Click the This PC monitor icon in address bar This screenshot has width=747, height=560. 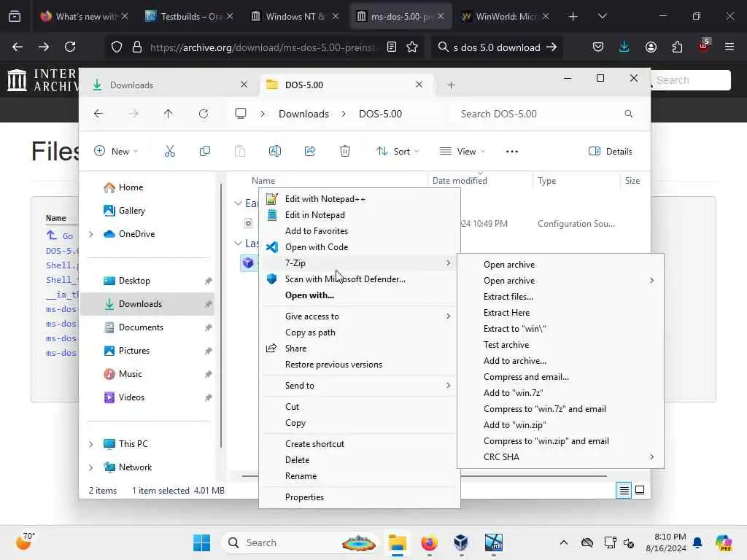[x=241, y=114]
